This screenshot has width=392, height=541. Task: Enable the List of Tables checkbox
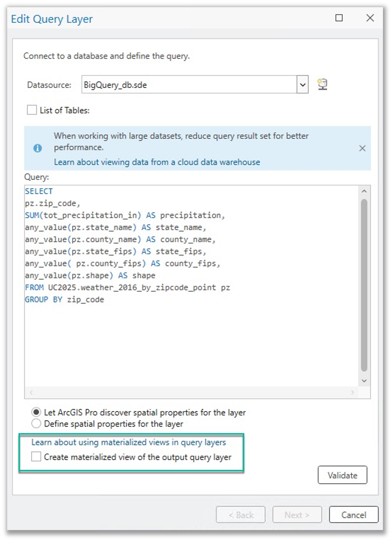(32, 110)
